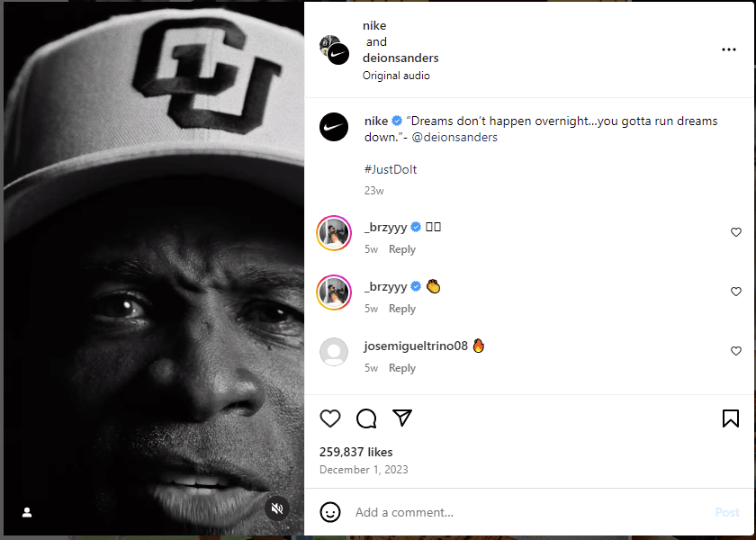Screen dimensions: 756x540
Task: Show tagged people icon on video
Action: click(27, 512)
